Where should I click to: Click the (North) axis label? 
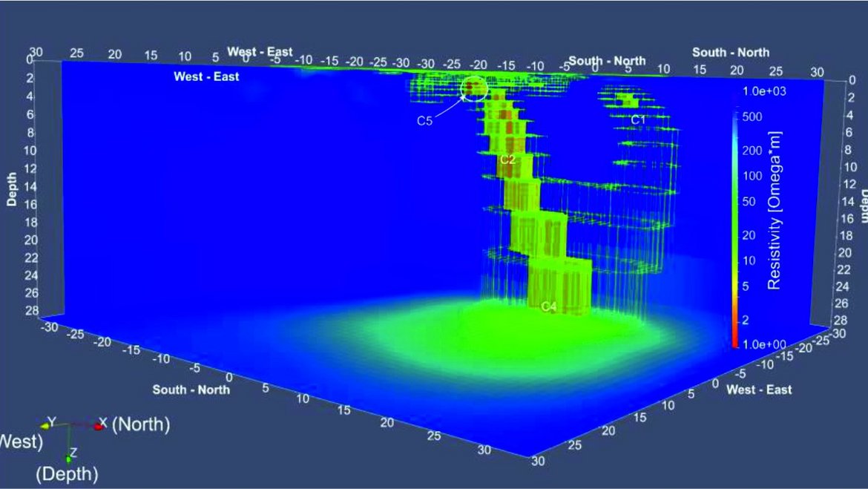coord(142,424)
